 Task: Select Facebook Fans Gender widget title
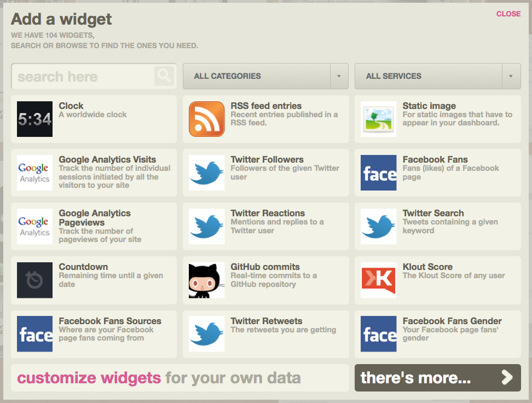(452, 321)
